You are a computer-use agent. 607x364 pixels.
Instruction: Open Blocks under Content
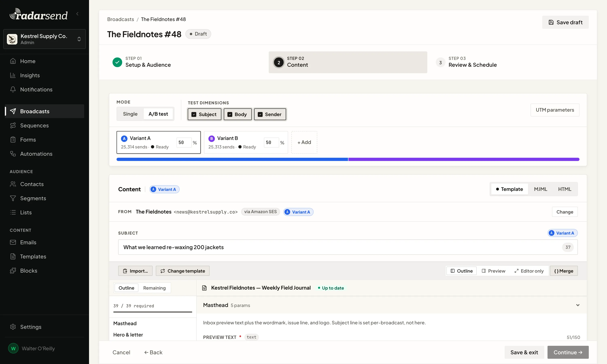[x=44, y=271]
